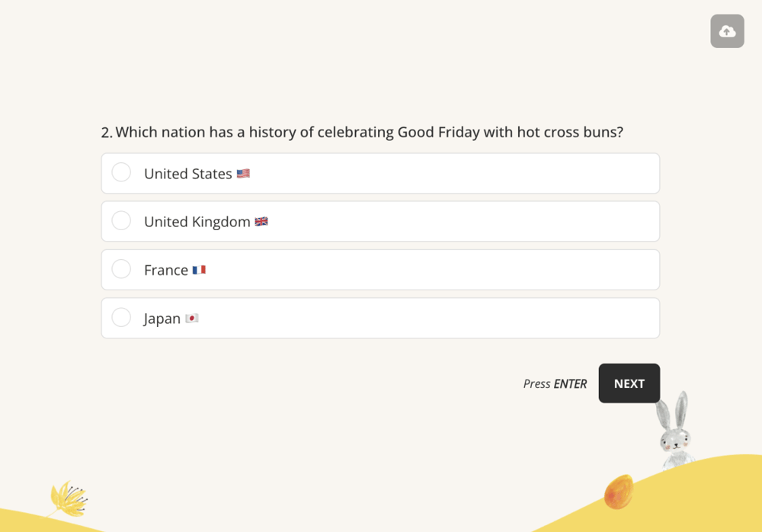This screenshot has height=532, width=762.
Task: Click the Press ENTER hint text
Action: click(x=555, y=383)
